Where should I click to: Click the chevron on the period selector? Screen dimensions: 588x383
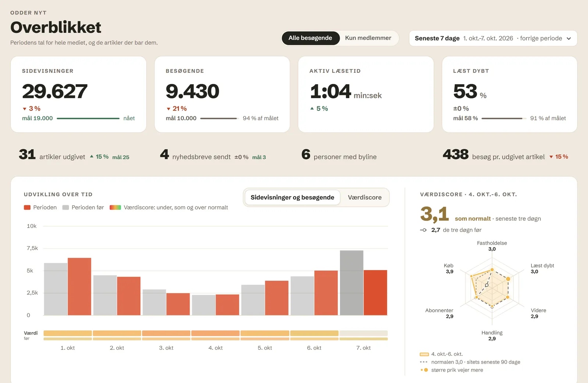569,39
